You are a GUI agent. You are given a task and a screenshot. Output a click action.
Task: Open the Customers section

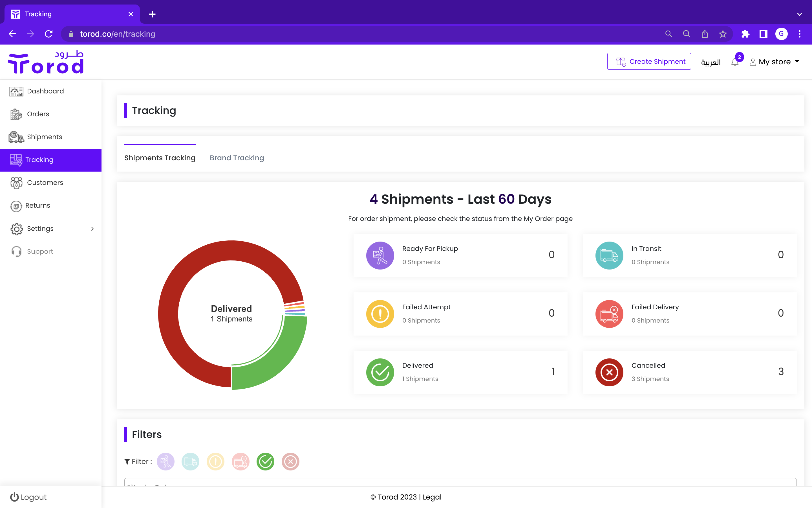point(51,182)
